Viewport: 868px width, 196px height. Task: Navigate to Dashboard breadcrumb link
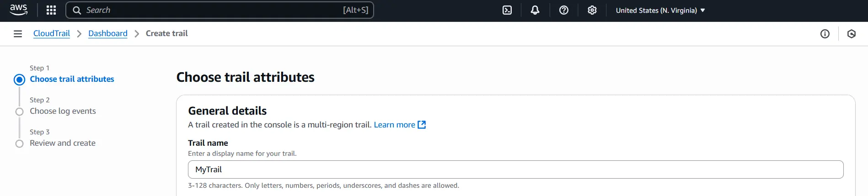click(108, 33)
